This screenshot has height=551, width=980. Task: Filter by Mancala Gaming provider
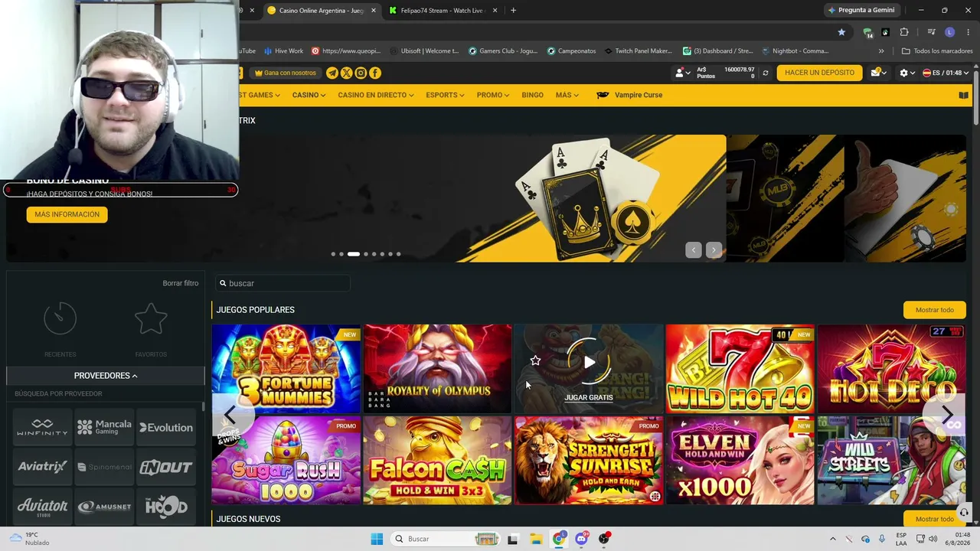(104, 427)
